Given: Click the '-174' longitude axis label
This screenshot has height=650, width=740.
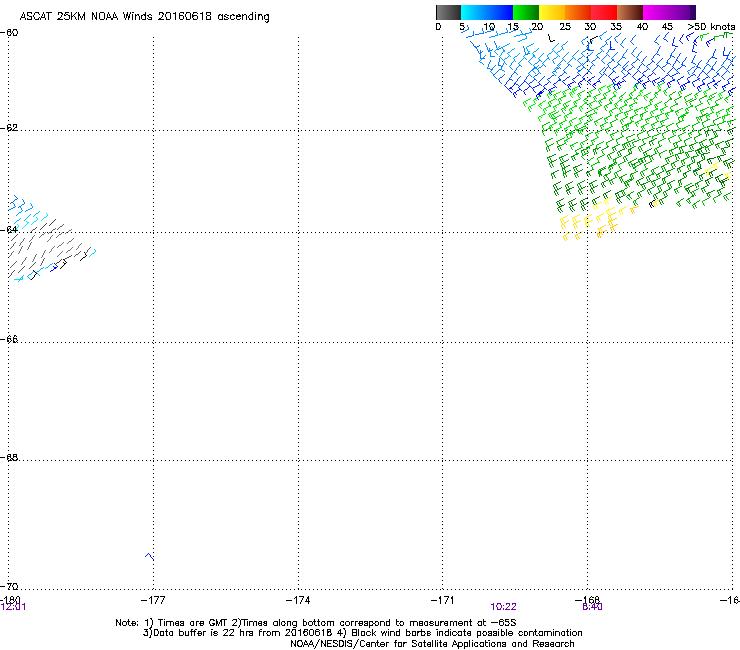Looking at the screenshot, I should pos(298,600).
